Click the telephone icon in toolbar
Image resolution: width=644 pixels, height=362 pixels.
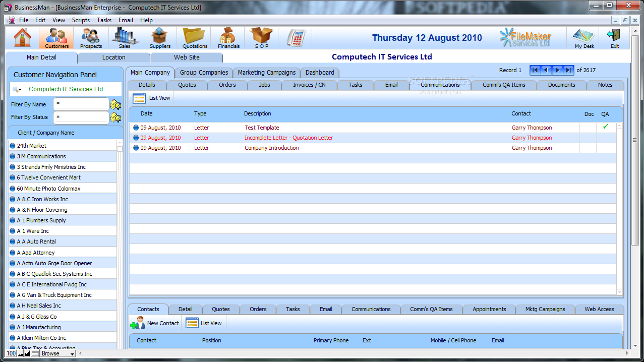coord(296,38)
